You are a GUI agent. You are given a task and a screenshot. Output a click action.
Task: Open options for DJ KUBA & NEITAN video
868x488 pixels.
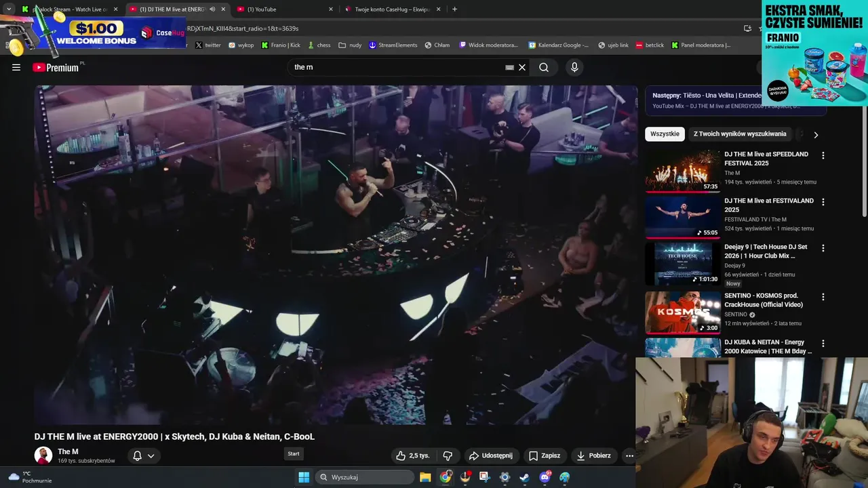pyautogui.click(x=823, y=344)
